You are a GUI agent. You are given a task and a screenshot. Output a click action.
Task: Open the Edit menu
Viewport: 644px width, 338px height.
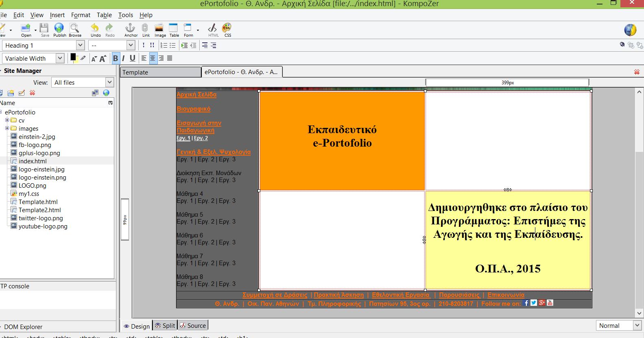[19, 15]
